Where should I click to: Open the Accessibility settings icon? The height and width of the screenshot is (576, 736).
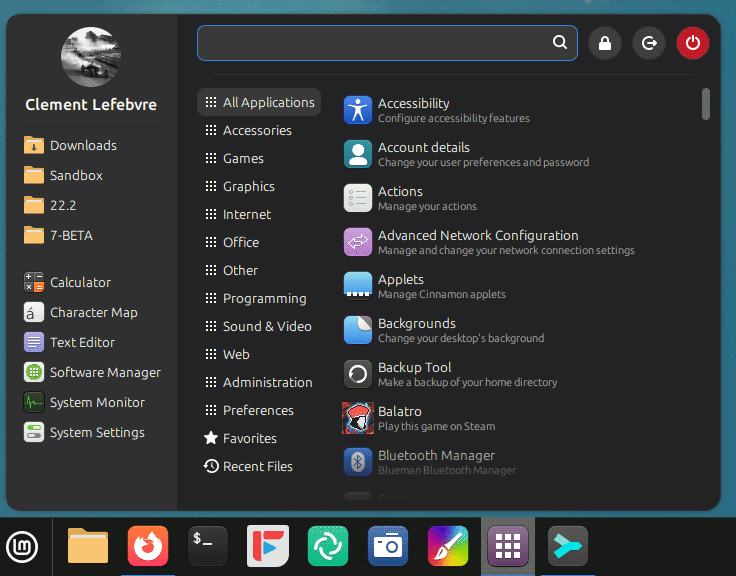(358, 110)
